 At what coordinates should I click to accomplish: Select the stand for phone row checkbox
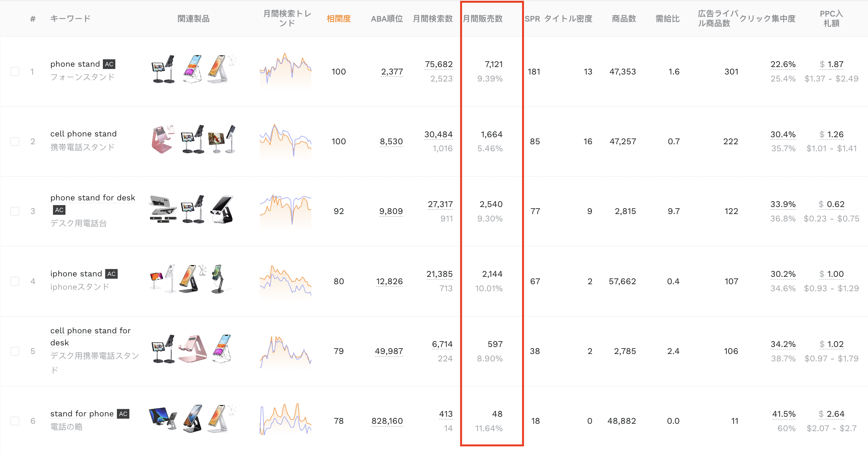click(15, 421)
